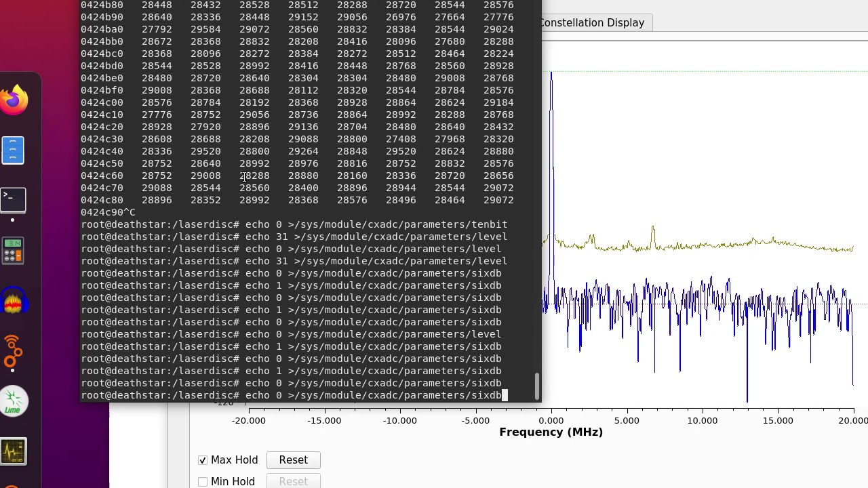Select hex dump row 0424c40
This screenshot has height=488, width=868.
coord(297,151)
